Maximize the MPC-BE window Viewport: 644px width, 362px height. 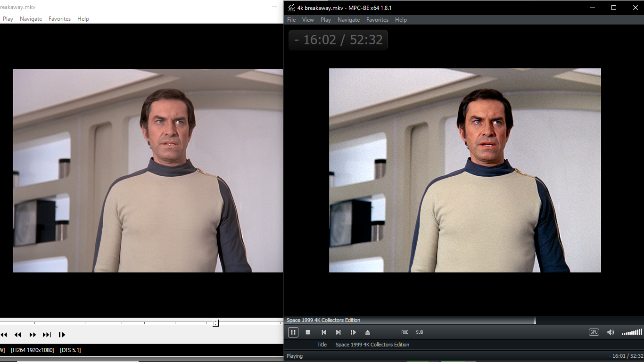[614, 8]
